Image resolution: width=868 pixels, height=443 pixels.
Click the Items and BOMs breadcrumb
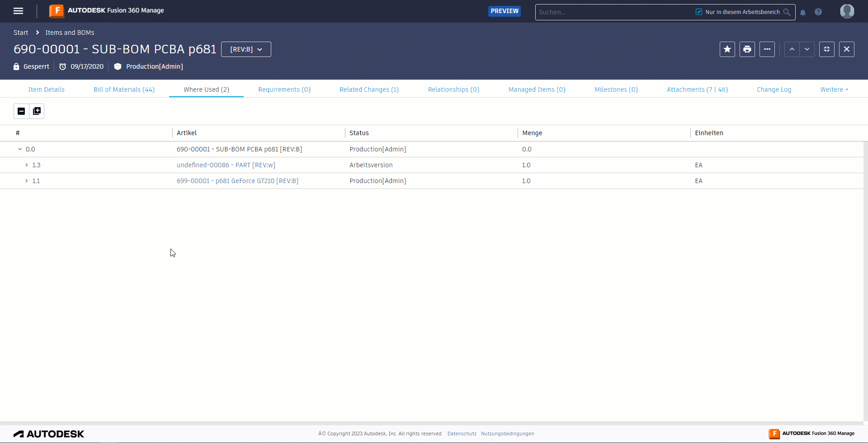tap(70, 33)
